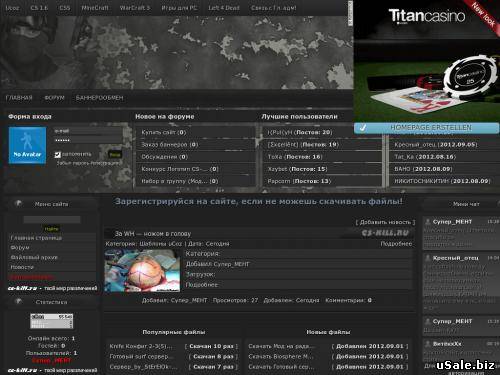
Task: Click the No Avatar image
Action: [x=27, y=145]
